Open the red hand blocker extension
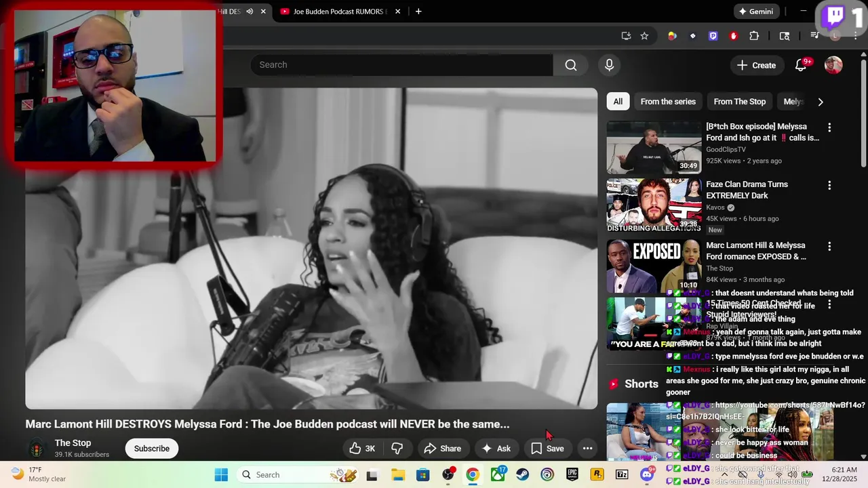The width and height of the screenshot is (868, 488). (734, 36)
